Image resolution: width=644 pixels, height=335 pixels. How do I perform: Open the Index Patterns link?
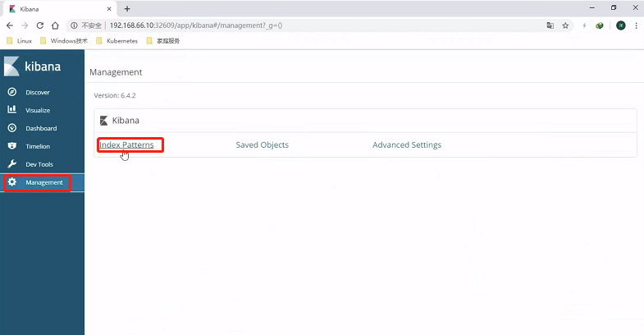tap(126, 145)
